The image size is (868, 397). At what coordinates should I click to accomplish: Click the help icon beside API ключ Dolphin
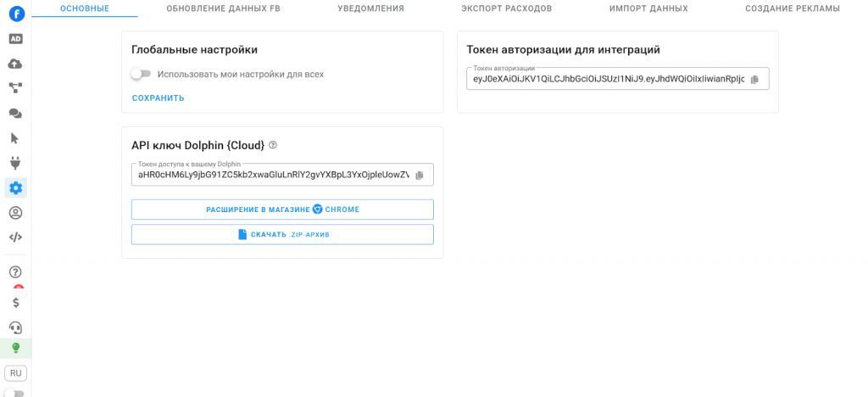pyautogui.click(x=273, y=145)
